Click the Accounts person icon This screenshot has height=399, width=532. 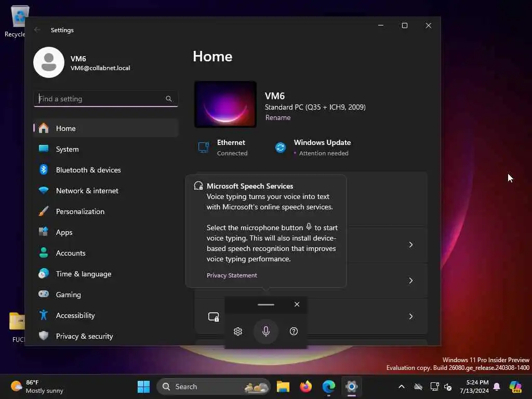pos(44,253)
